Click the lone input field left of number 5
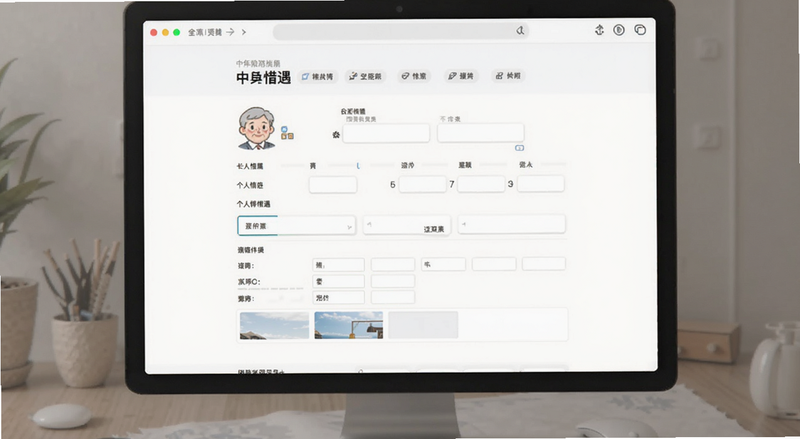 (x=333, y=184)
